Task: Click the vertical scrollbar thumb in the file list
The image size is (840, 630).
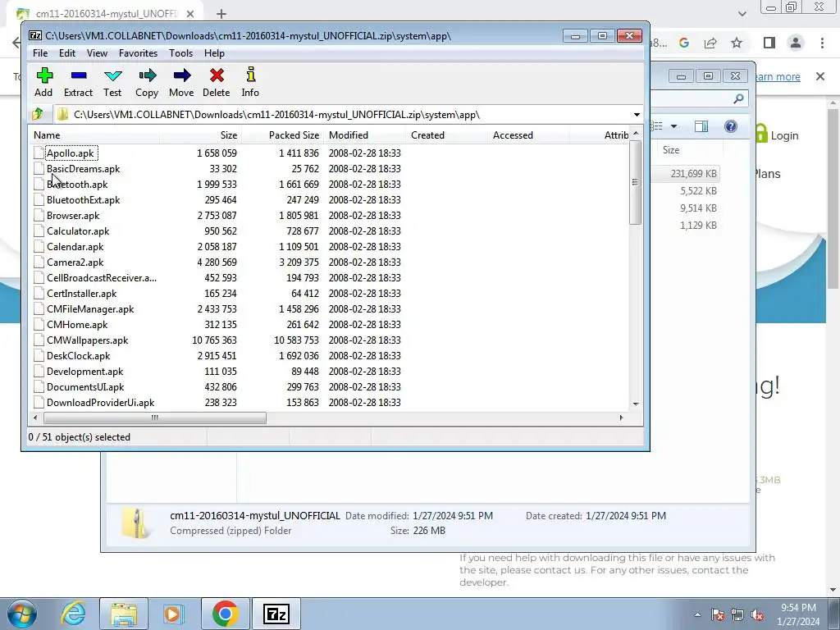Action: pos(636,182)
